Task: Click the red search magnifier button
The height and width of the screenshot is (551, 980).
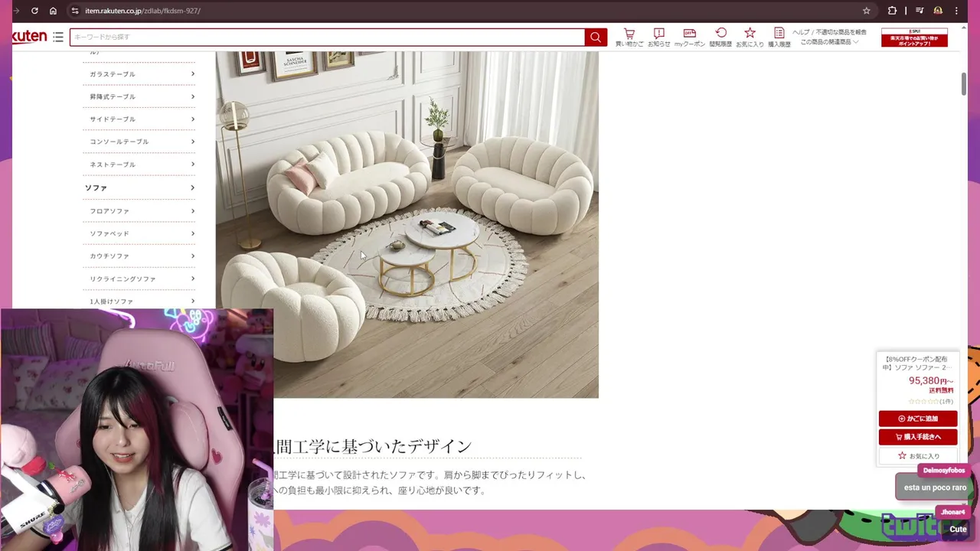Action: click(x=596, y=37)
